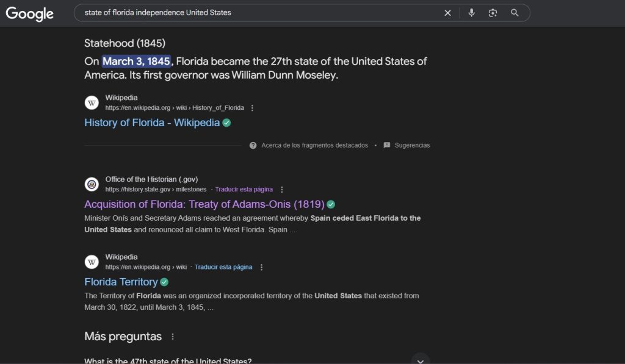Click Wikipedia favicon of Florida Territory result
The height and width of the screenshot is (364, 625).
pos(92,262)
